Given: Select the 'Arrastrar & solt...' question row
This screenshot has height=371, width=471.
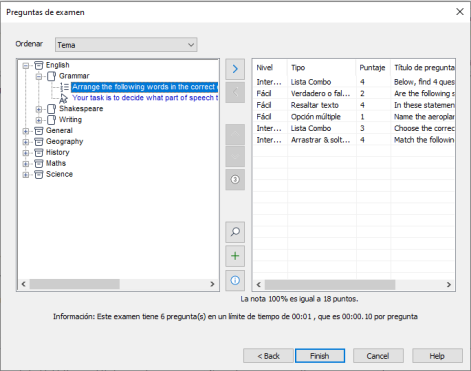Looking at the screenshot, I should tap(354, 140).
